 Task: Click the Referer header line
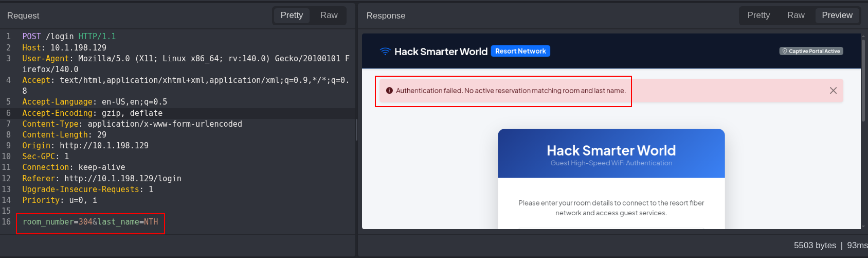pyautogui.click(x=102, y=179)
